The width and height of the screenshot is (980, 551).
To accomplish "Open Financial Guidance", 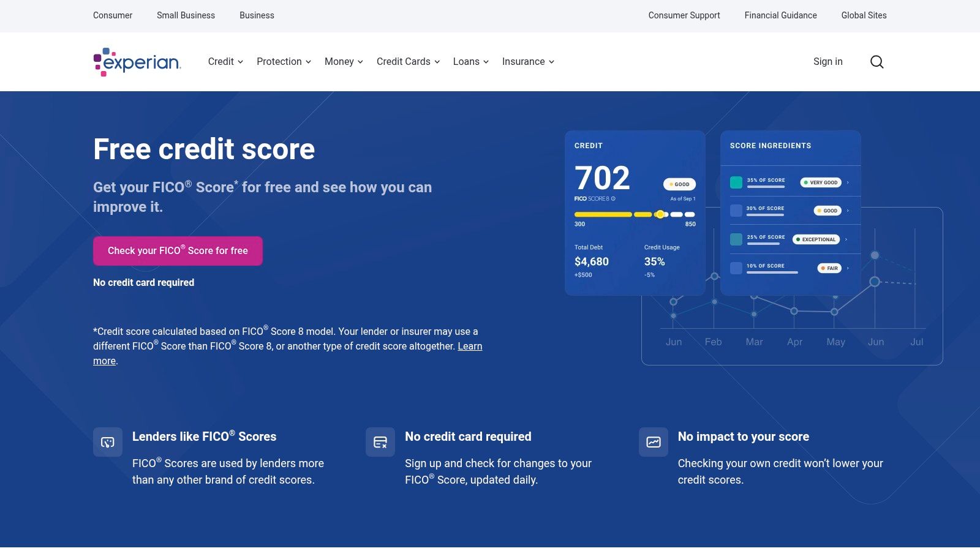I will tap(780, 15).
